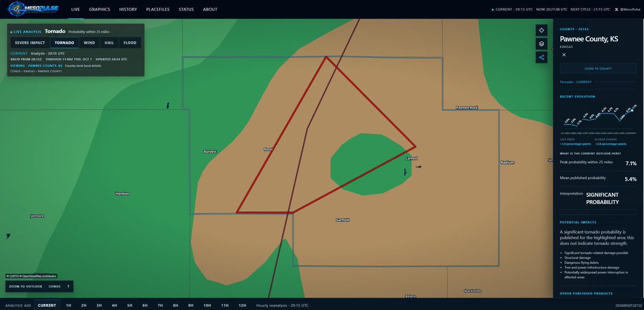Switch to the WIND hazard tab
The height and width of the screenshot is (310, 644).
89,42
